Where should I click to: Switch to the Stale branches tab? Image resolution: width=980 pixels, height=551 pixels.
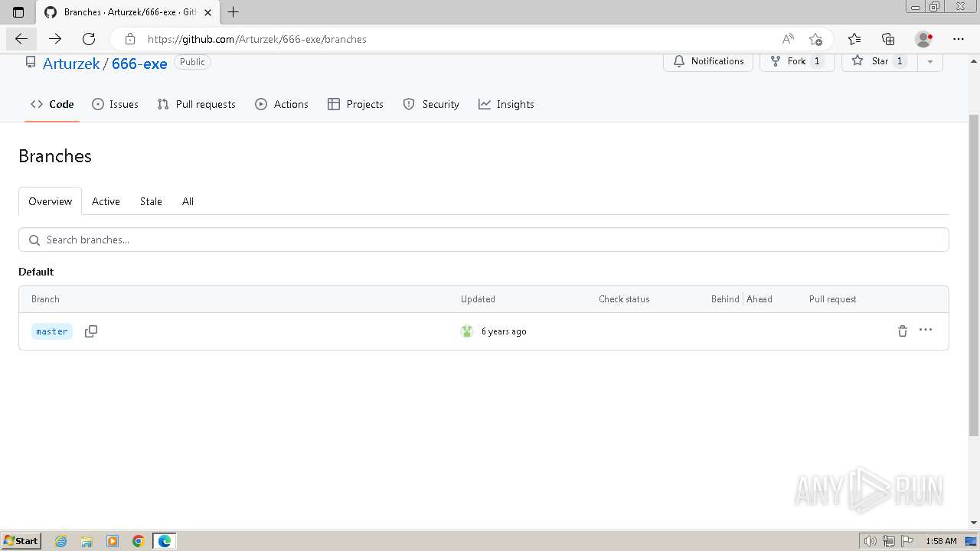point(151,201)
